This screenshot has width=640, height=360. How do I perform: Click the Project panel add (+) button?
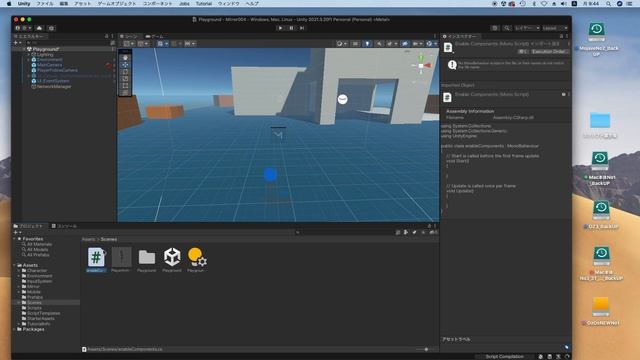pyautogui.click(x=17, y=232)
